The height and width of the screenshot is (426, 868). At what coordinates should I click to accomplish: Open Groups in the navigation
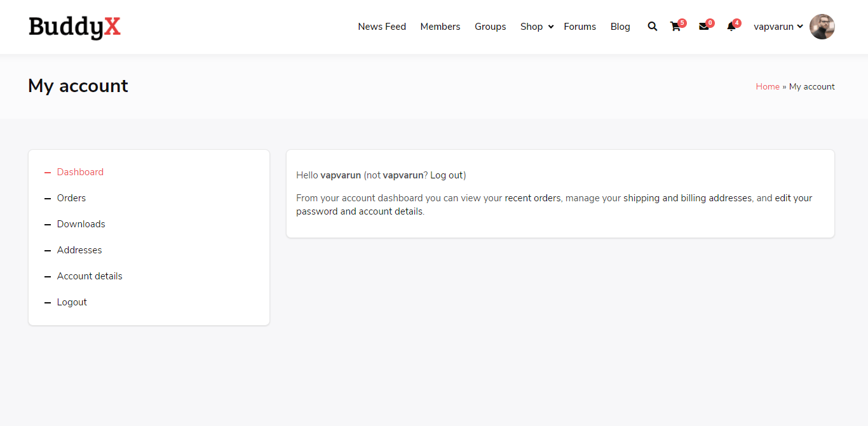(x=491, y=27)
